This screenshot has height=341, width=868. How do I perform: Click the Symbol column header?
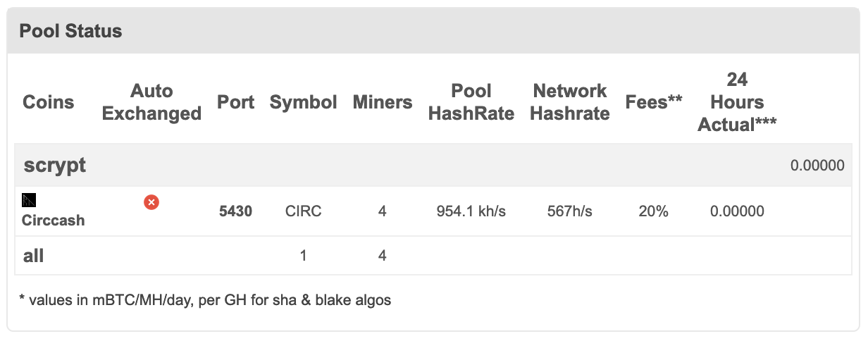(304, 102)
